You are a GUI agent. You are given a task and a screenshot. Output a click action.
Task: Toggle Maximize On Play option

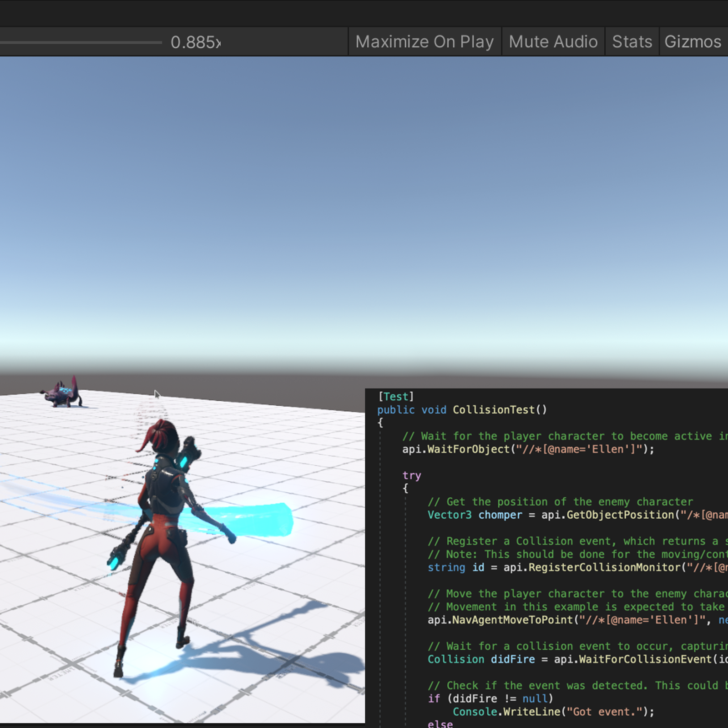(424, 42)
